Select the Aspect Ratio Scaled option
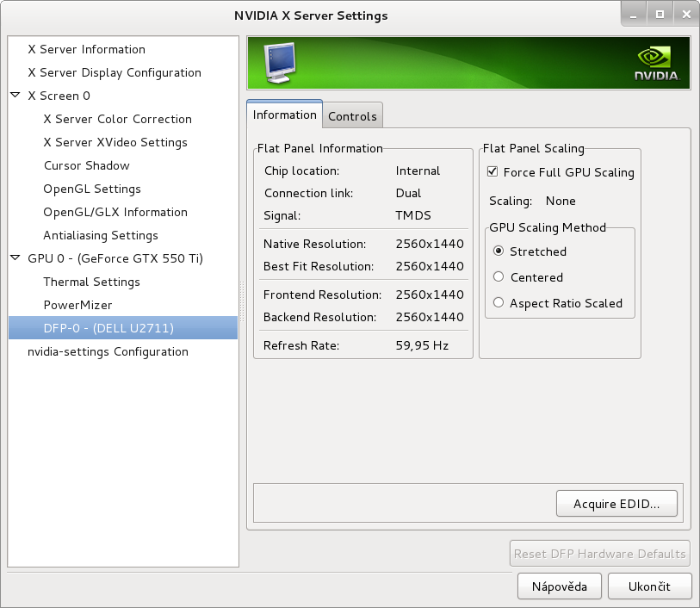Viewport: 700px width, 608px height. 499,303
